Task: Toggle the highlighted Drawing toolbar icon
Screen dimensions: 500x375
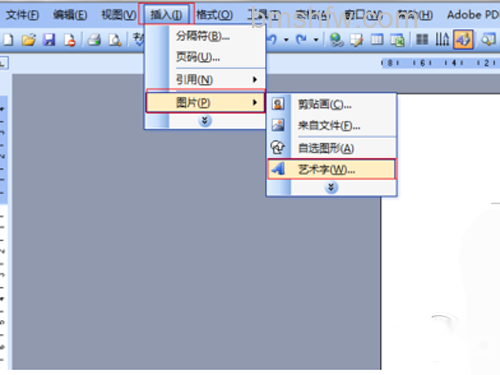Action: click(463, 40)
